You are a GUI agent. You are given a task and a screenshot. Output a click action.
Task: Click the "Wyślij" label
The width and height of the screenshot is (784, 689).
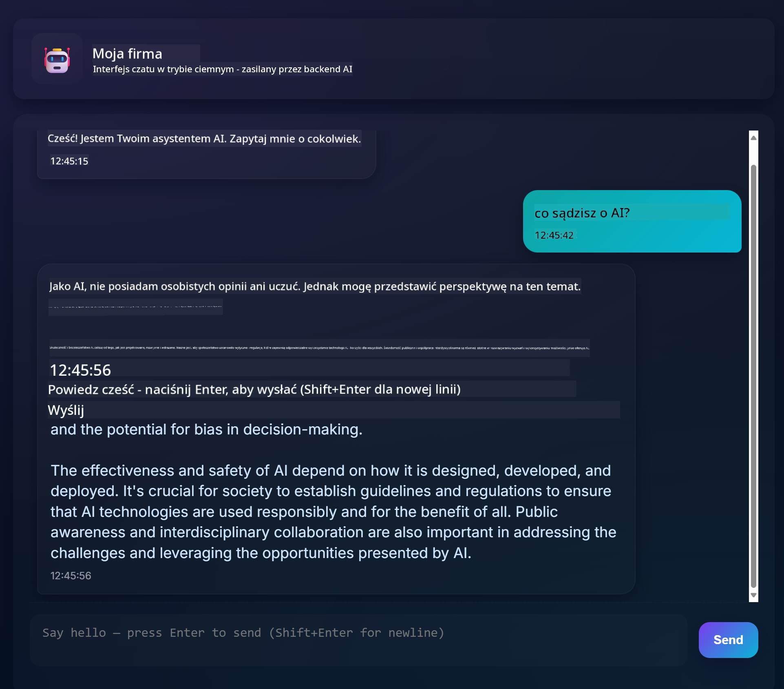click(66, 410)
